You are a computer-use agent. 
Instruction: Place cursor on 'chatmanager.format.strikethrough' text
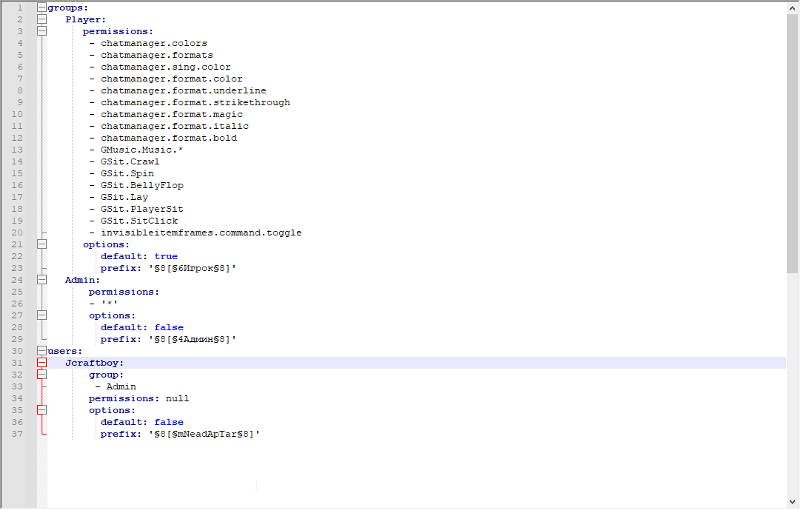(195, 103)
